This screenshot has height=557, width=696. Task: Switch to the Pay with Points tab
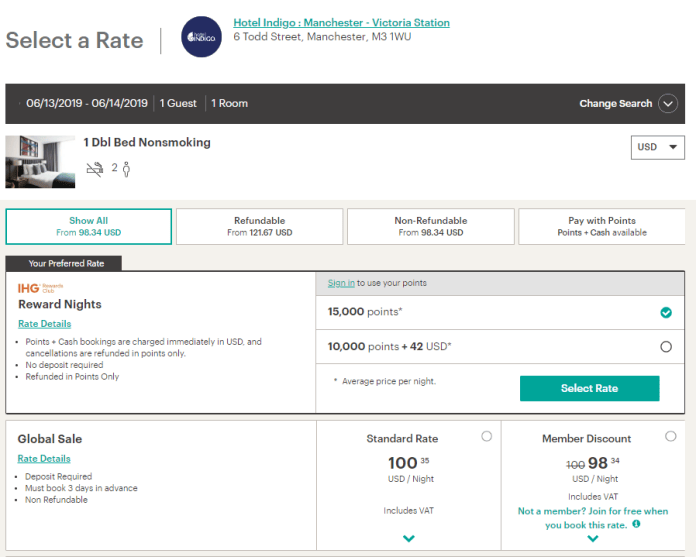[x=602, y=226]
